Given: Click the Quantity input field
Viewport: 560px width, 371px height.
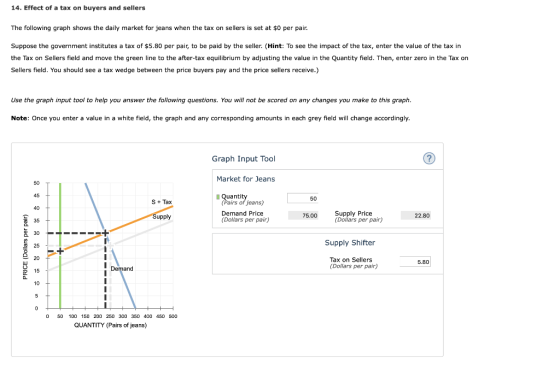Looking at the screenshot, I should pyautogui.click(x=302, y=198).
